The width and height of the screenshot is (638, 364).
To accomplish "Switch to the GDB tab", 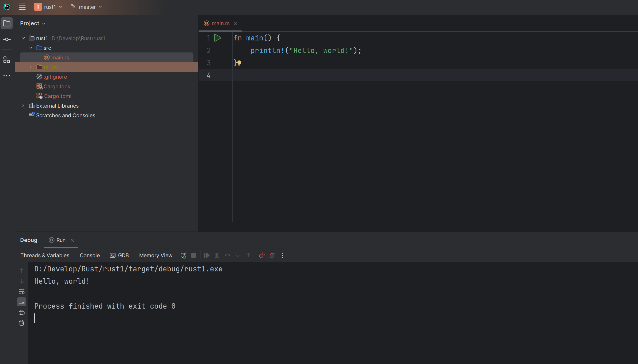I will point(119,255).
